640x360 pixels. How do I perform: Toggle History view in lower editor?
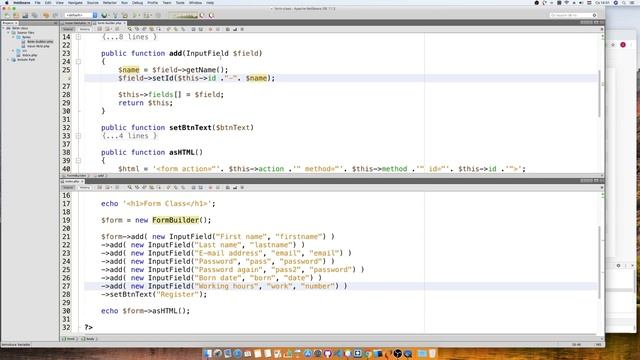tap(84, 187)
